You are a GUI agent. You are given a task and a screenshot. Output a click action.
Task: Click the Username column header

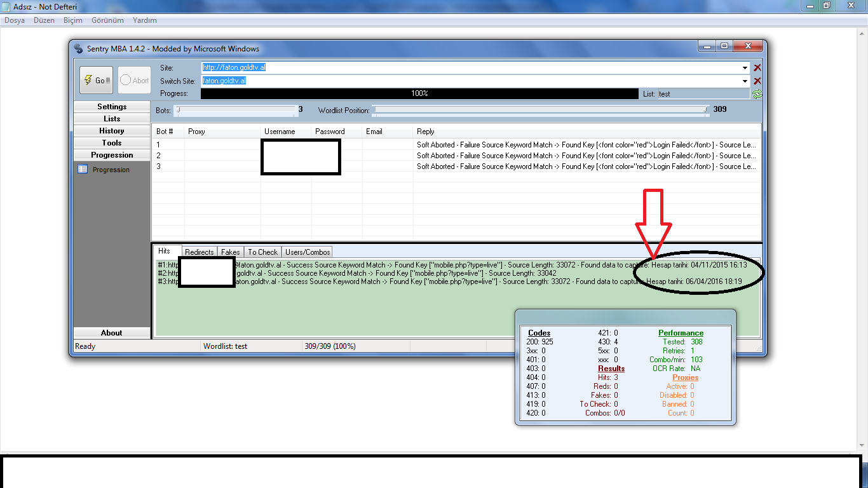tap(280, 132)
